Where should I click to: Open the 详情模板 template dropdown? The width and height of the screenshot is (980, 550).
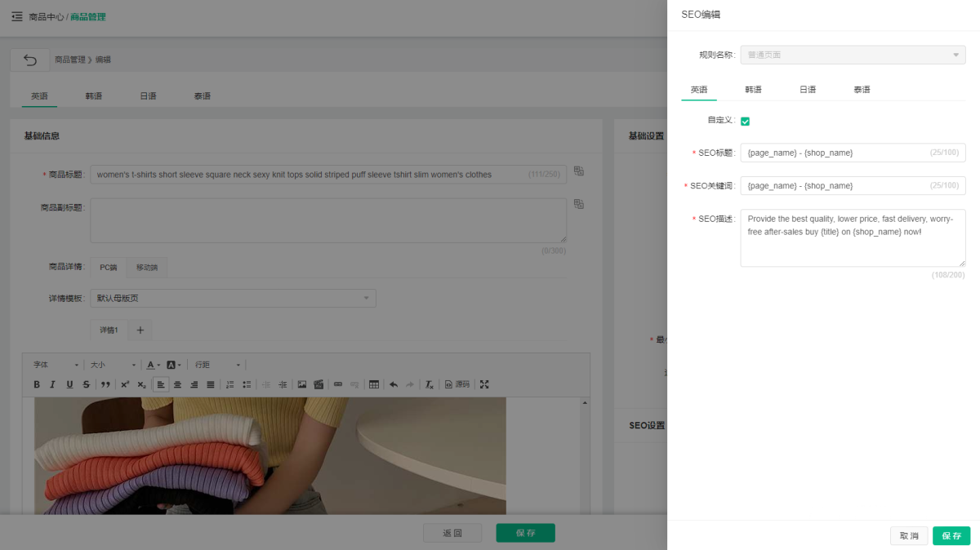click(233, 299)
